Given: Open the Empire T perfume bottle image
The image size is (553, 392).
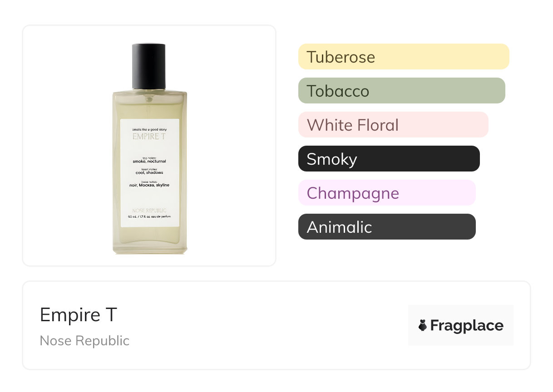Looking at the screenshot, I should click(150, 149).
